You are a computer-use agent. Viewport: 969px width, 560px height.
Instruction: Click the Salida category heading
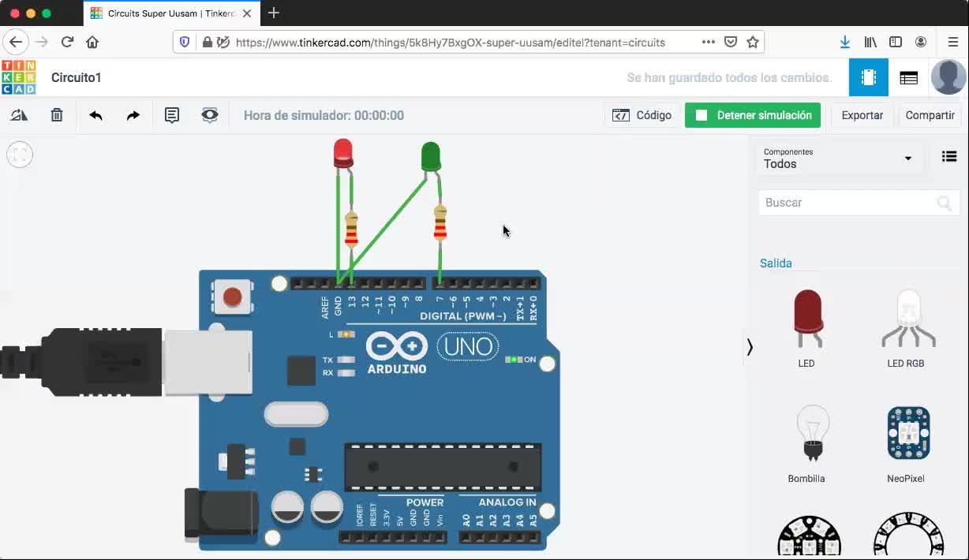776,263
